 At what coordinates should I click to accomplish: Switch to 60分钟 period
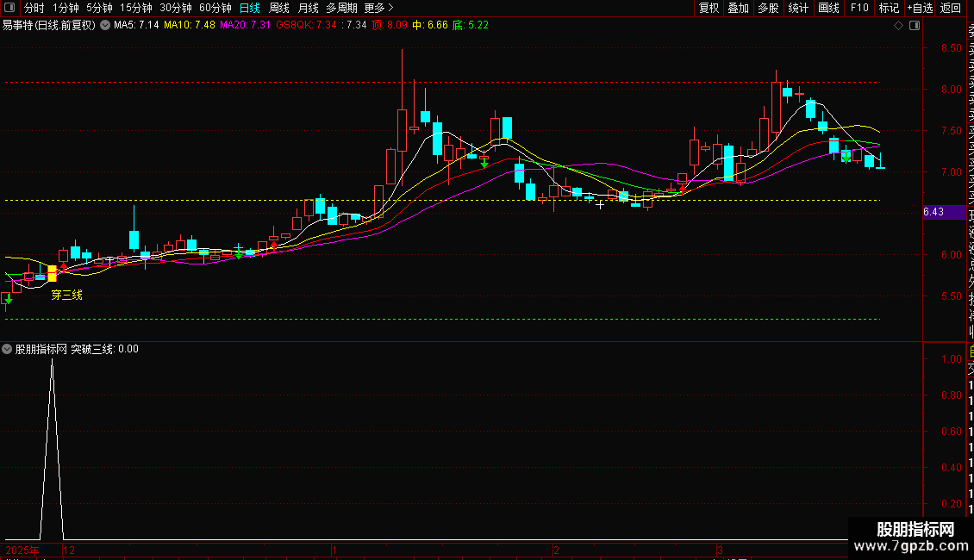tap(215, 8)
